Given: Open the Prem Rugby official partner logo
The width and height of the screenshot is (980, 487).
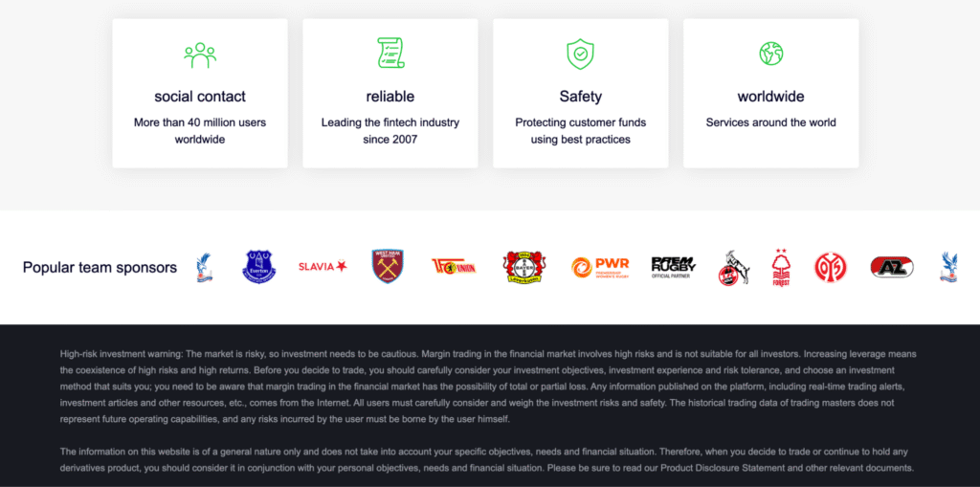Looking at the screenshot, I should pos(673,266).
